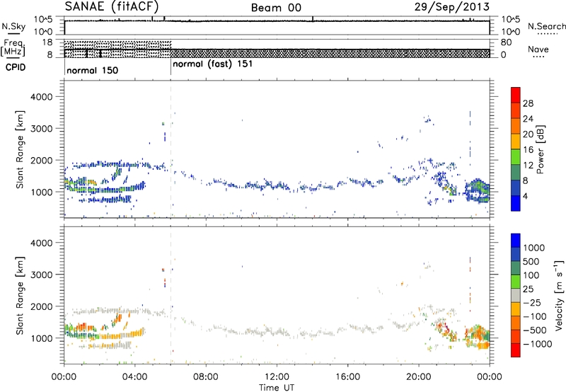The image size is (566, 392).
Task: Click the '28' power colorbar tick
Action: pos(528,103)
